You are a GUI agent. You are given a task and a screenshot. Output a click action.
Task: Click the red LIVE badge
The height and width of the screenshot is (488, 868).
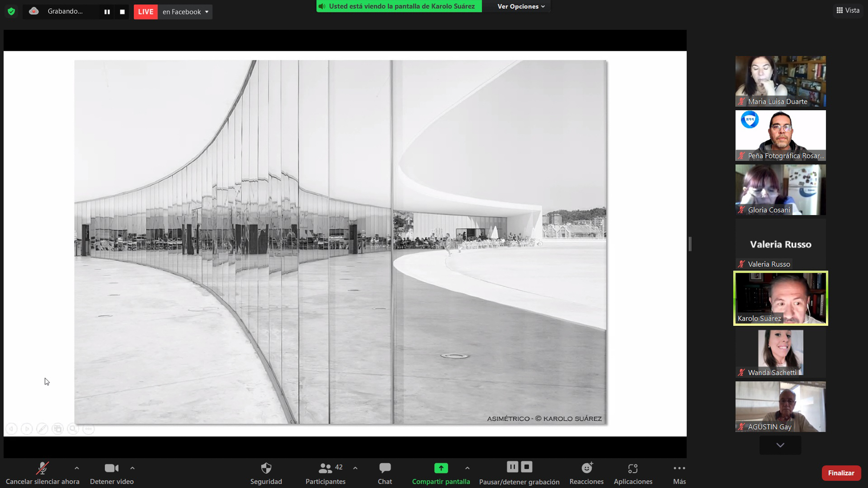point(145,12)
